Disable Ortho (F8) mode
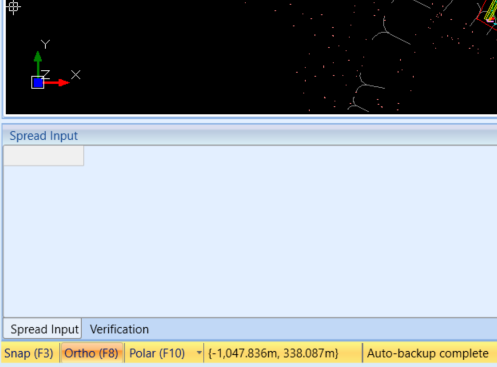The image size is (497, 367). [x=91, y=353]
